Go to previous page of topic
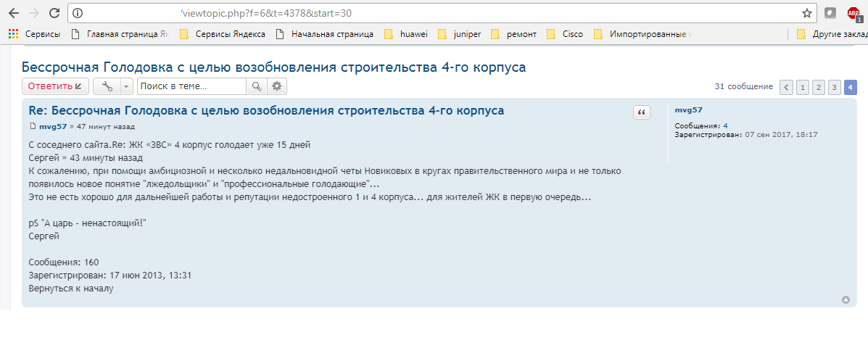 [786, 88]
